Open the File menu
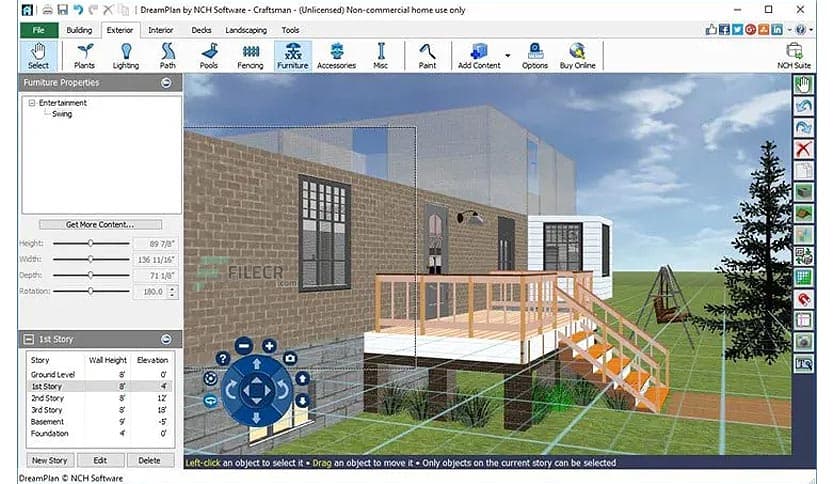Image resolution: width=836 pixels, height=484 pixels. 38,30
